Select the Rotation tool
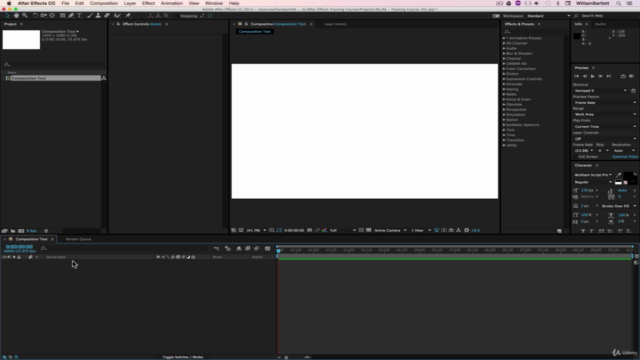Screen dimensions: 640x360 (36, 16)
